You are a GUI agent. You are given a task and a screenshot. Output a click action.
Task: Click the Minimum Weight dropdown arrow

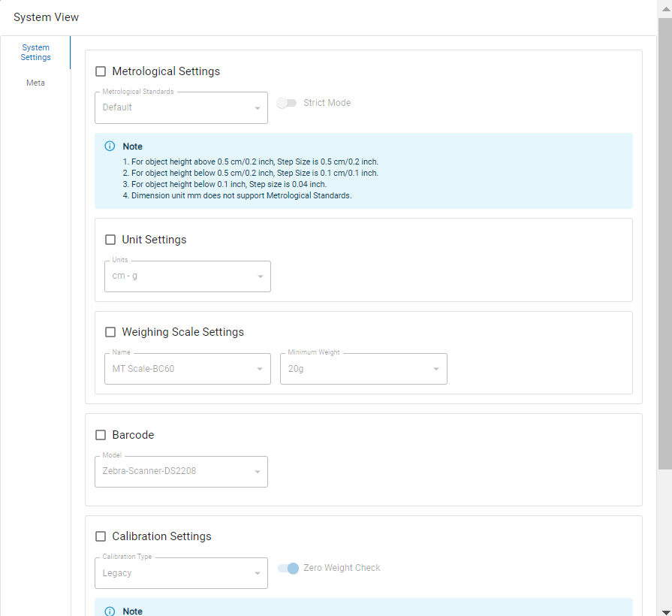click(x=436, y=369)
